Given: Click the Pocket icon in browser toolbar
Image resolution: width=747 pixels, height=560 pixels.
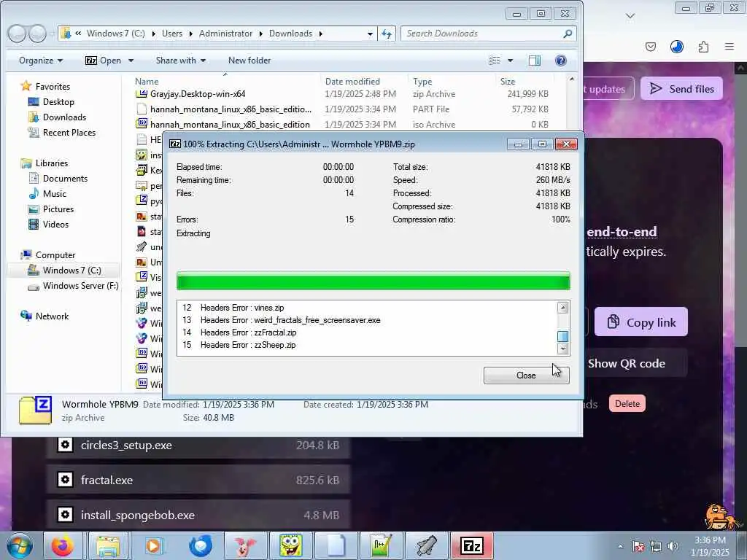Looking at the screenshot, I should coord(650,47).
